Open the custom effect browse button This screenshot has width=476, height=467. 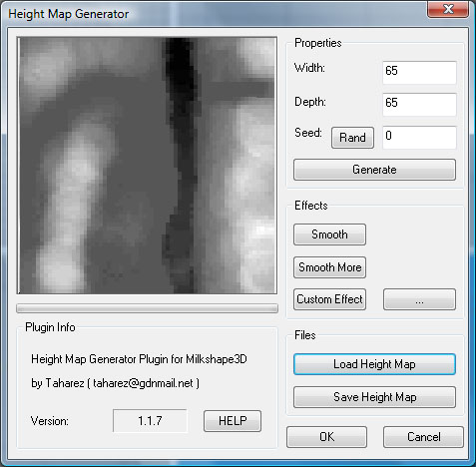pos(419,299)
